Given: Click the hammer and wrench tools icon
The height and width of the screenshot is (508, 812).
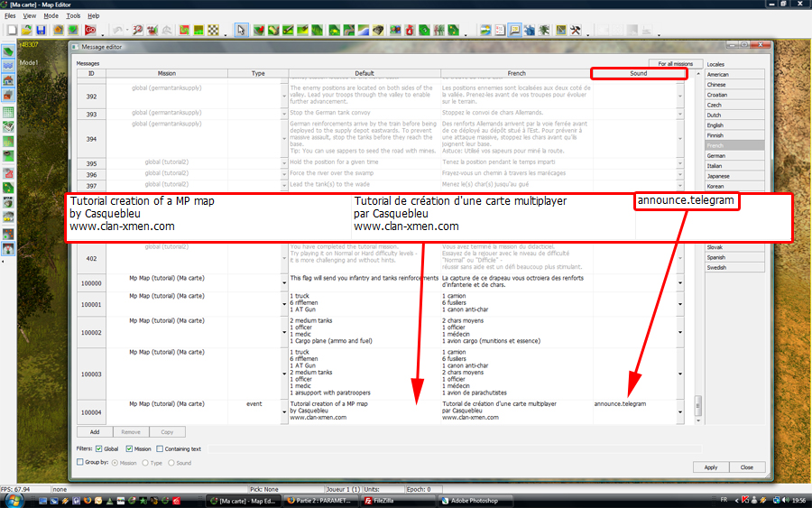Looking at the screenshot, I should click(x=576, y=30).
